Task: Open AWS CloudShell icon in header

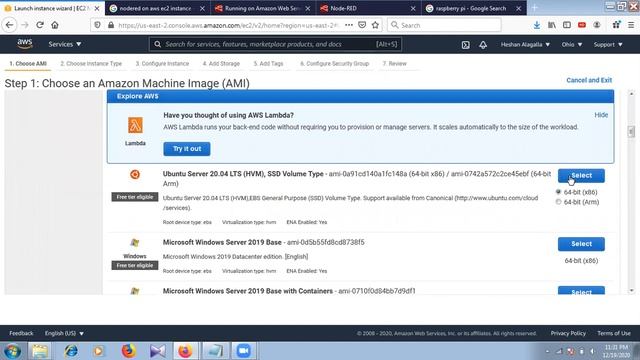Action: 465,44
